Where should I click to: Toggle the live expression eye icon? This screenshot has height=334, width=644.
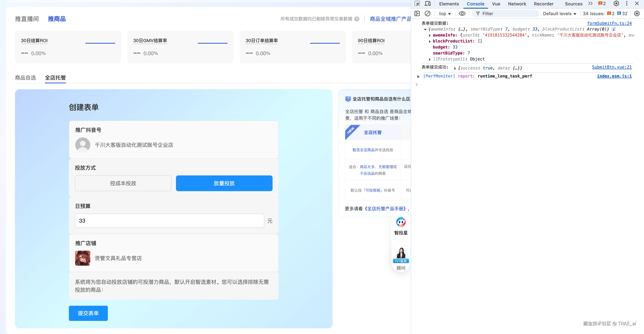point(462,13)
